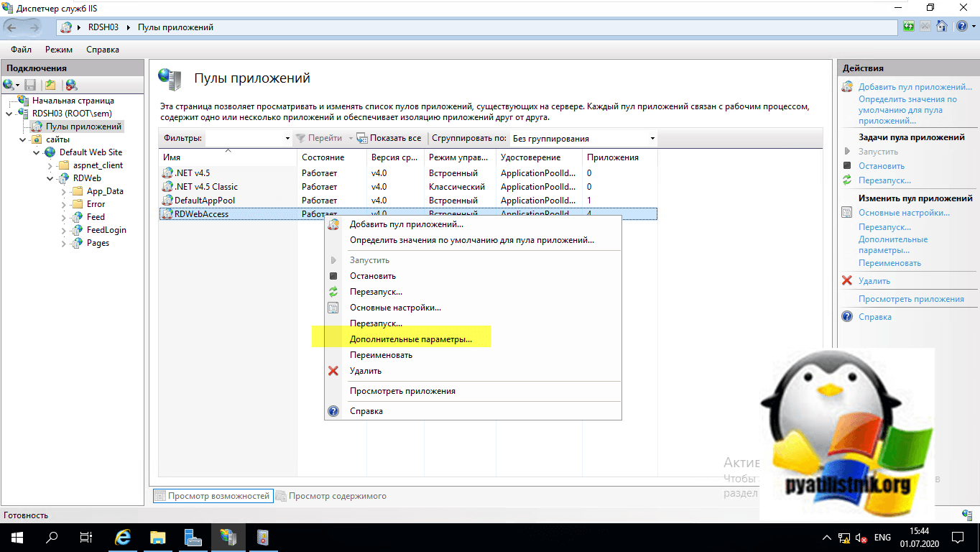Click the Back navigation arrow

coord(12,27)
